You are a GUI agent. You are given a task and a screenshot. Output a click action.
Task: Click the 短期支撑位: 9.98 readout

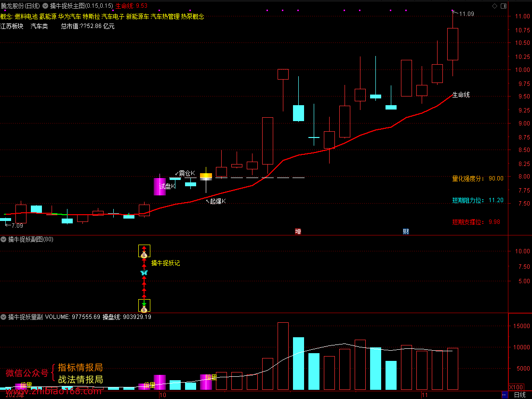coord(476,222)
